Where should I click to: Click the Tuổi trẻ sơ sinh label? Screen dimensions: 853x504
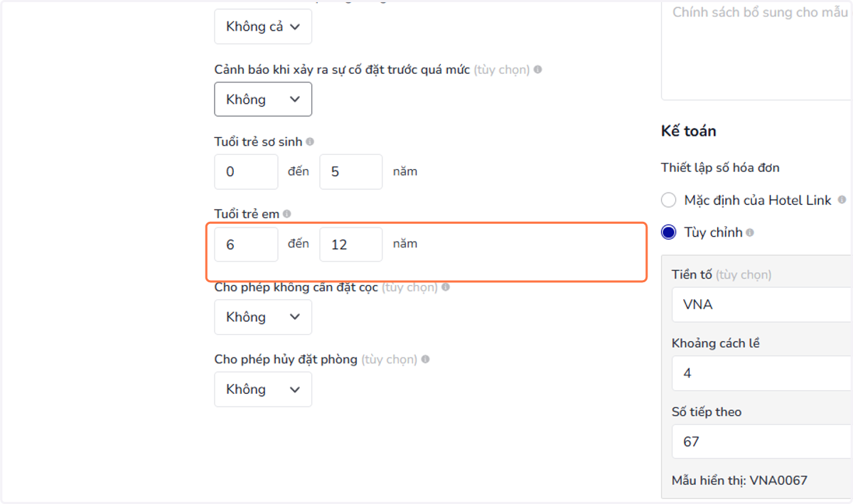(258, 142)
